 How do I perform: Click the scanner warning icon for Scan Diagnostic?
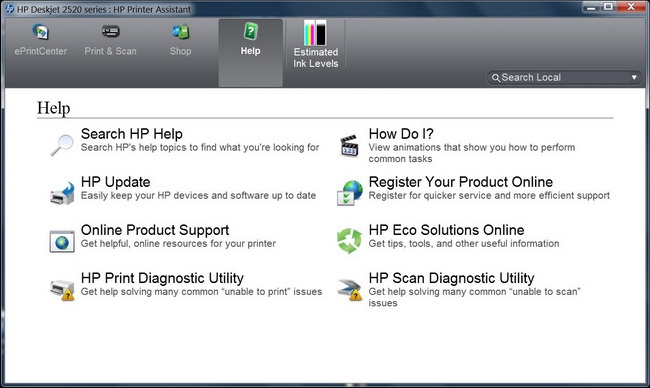tap(349, 289)
